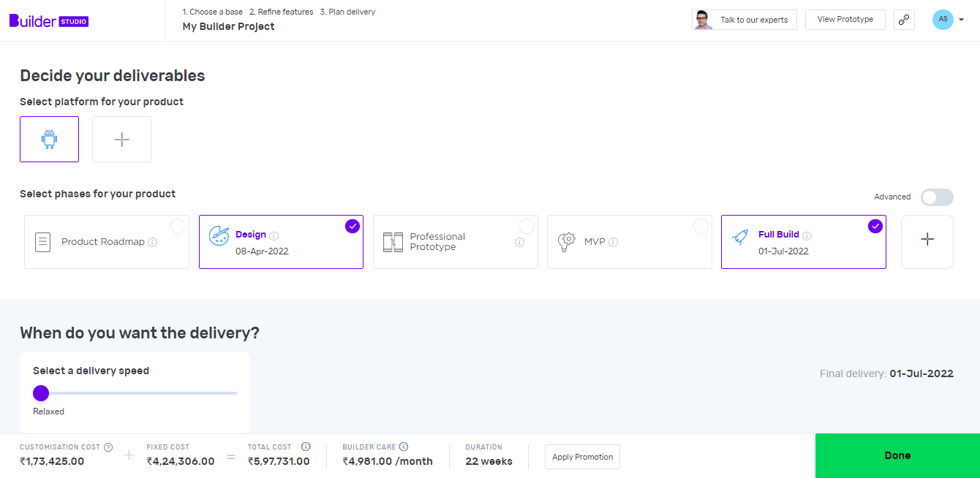Click the Product Roadmap document icon
Image resolution: width=980 pixels, height=478 pixels.
coord(43,241)
